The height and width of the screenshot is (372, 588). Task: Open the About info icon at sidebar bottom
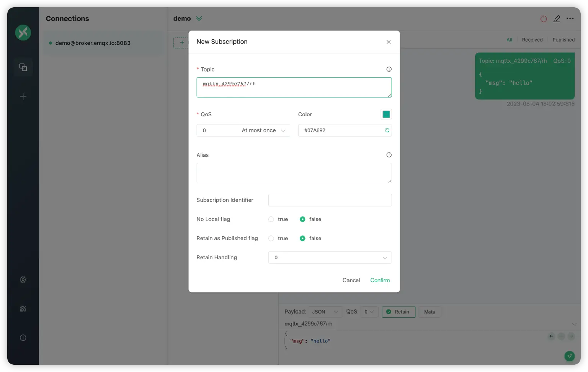[23, 338]
